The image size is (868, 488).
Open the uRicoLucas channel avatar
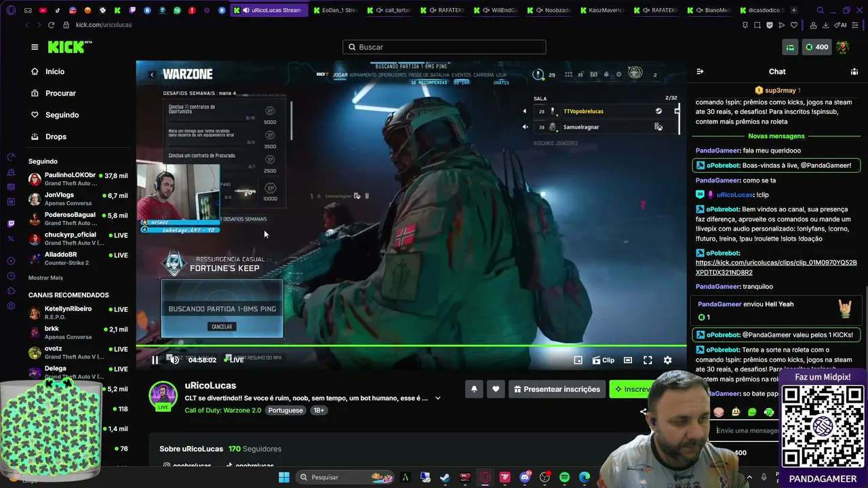[163, 395]
